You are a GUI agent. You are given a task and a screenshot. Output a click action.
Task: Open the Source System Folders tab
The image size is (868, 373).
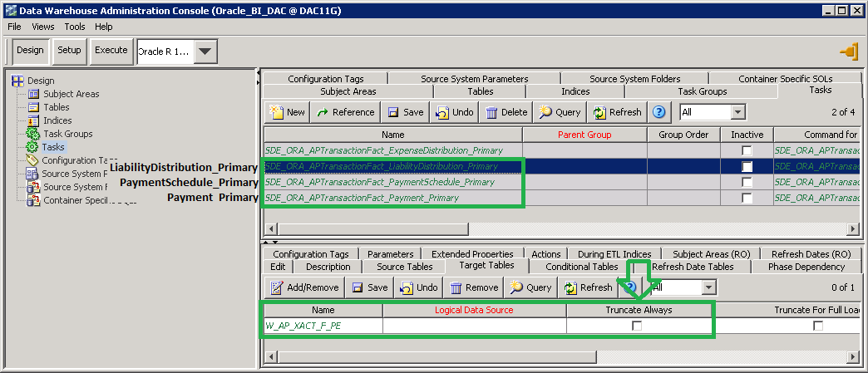point(635,79)
